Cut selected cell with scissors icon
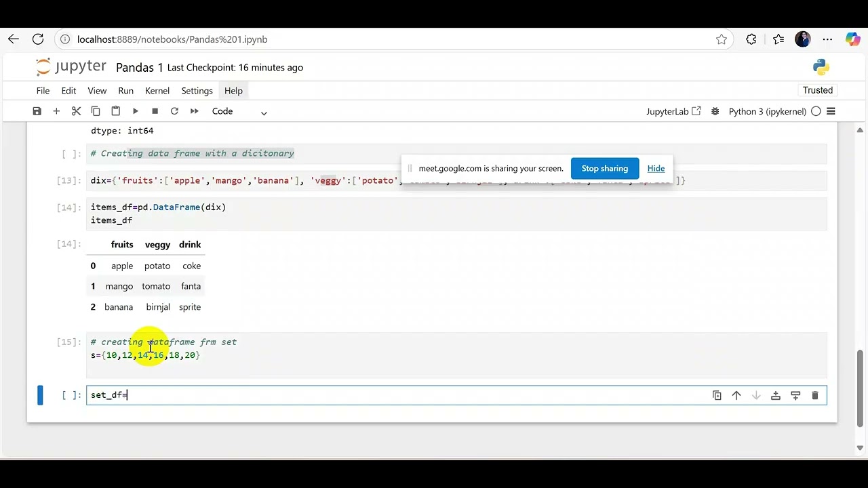This screenshot has height=488, width=868. pos(76,111)
